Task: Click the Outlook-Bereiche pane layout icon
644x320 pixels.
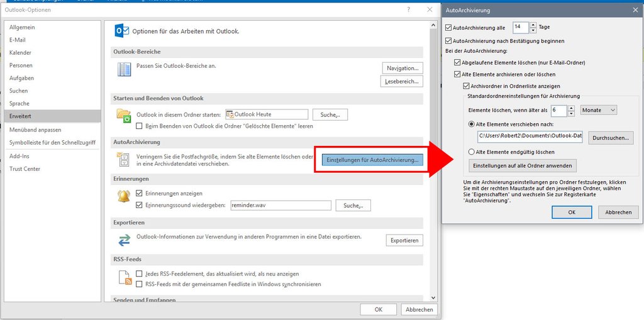Action: click(123, 69)
